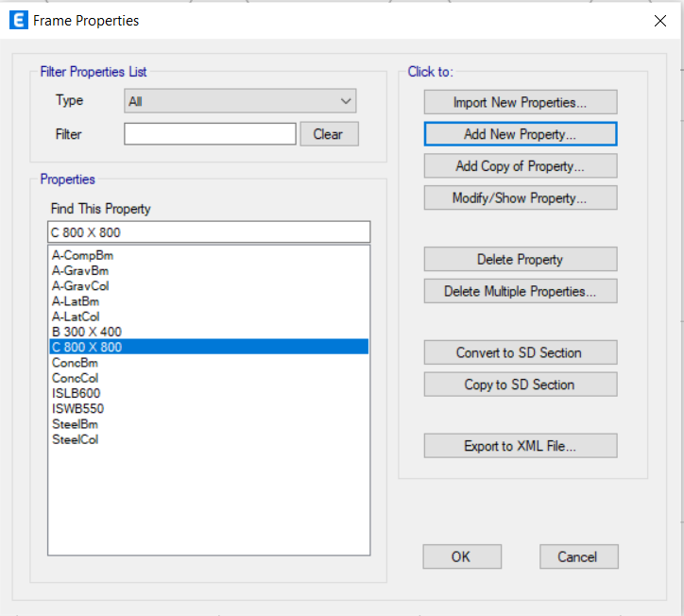Close the Frame Properties dialog

pos(660,21)
